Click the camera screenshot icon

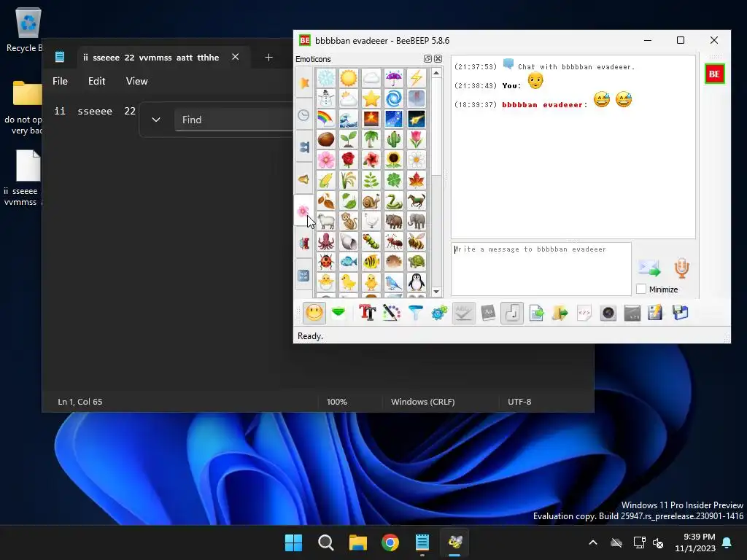[x=608, y=313]
